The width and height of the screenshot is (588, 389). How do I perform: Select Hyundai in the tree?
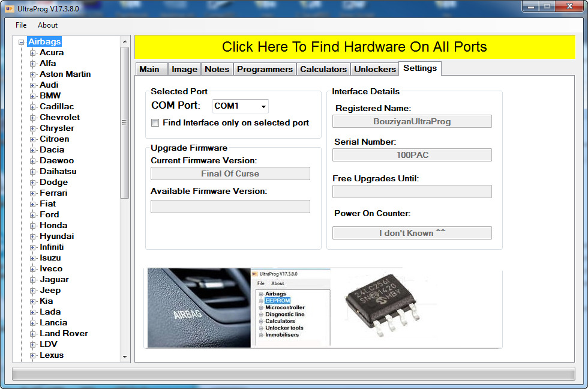pyautogui.click(x=56, y=237)
